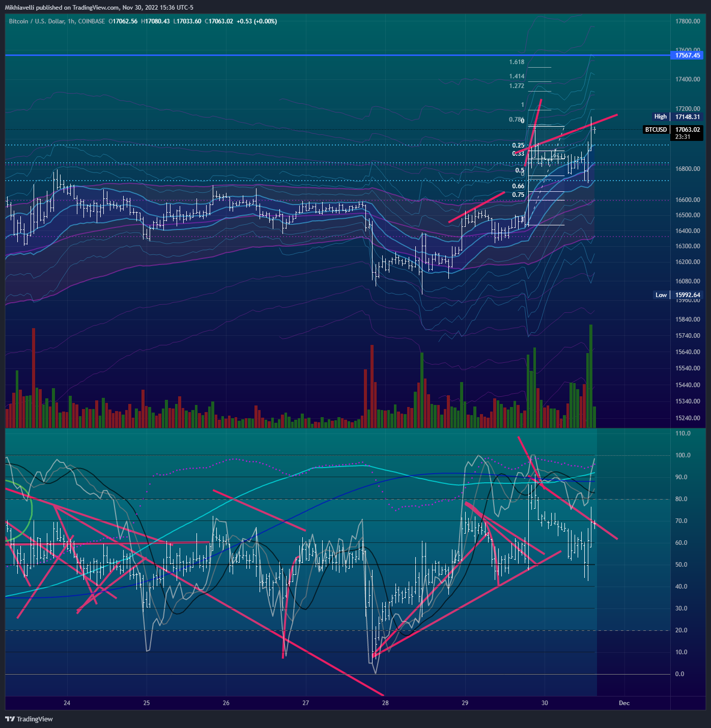Click the blue 17567.45 price label
This screenshot has width=711, height=728.
687,55
